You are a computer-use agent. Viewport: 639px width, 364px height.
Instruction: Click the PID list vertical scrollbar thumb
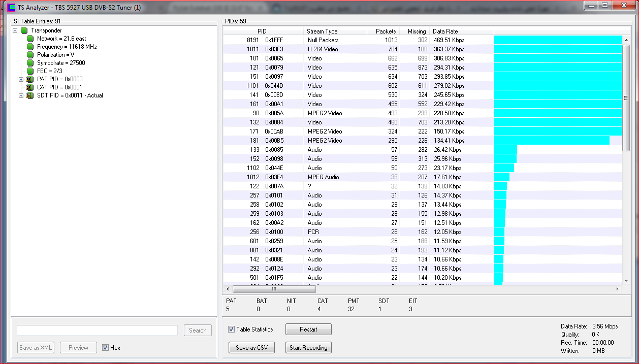click(626, 96)
